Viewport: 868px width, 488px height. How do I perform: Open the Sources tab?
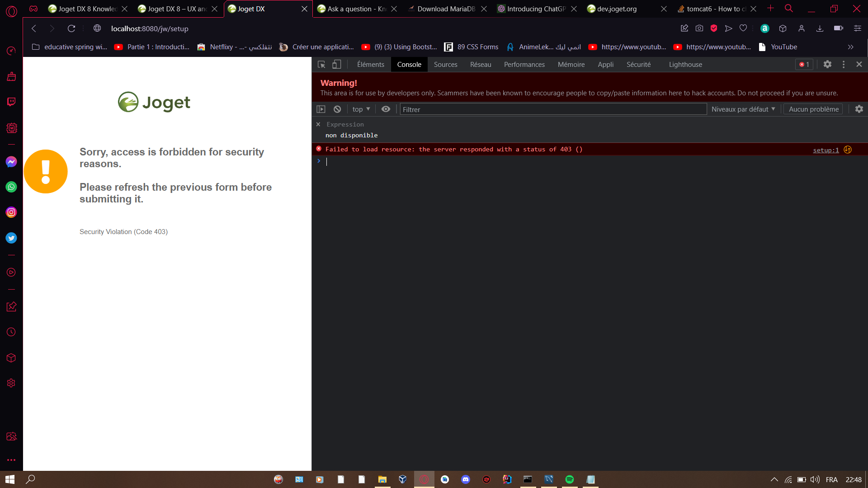coord(445,65)
